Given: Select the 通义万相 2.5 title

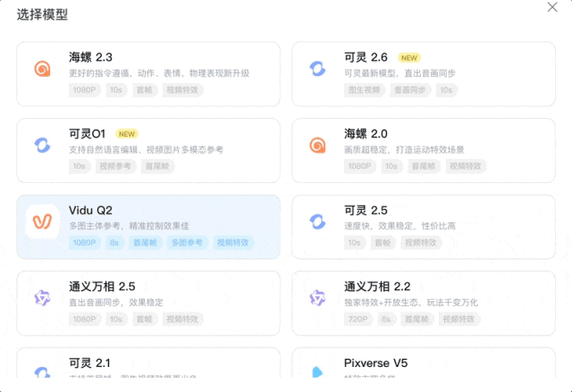Looking at the screenshot, I should 102,287.
